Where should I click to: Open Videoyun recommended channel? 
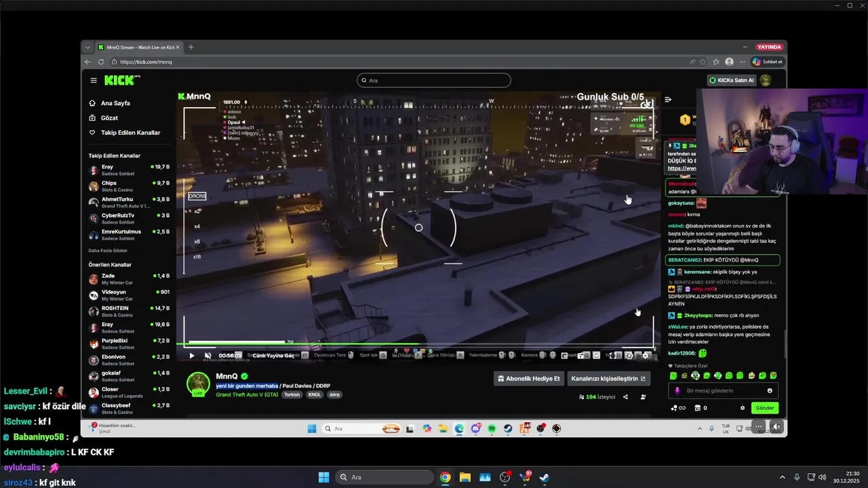click(x=129, y=295)
